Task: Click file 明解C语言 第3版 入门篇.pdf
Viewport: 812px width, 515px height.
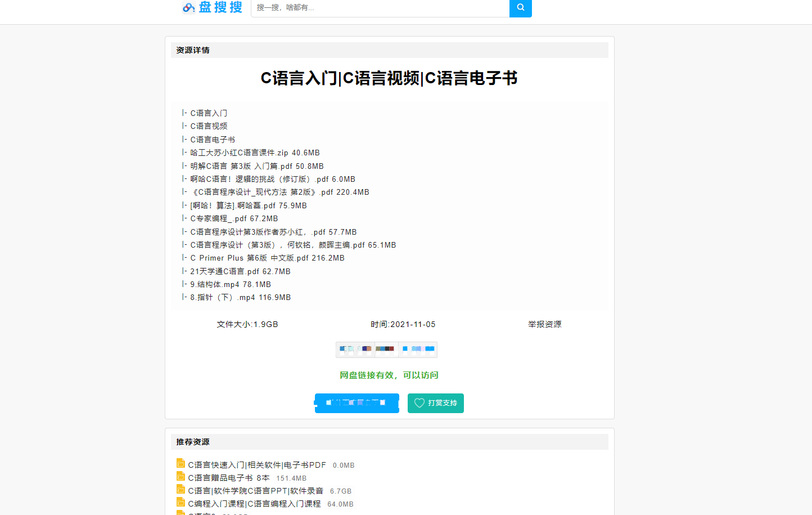Action: [x=257, y=166]
